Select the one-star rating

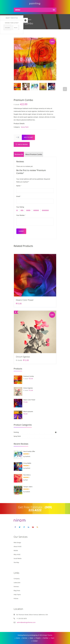click(17, 210)
